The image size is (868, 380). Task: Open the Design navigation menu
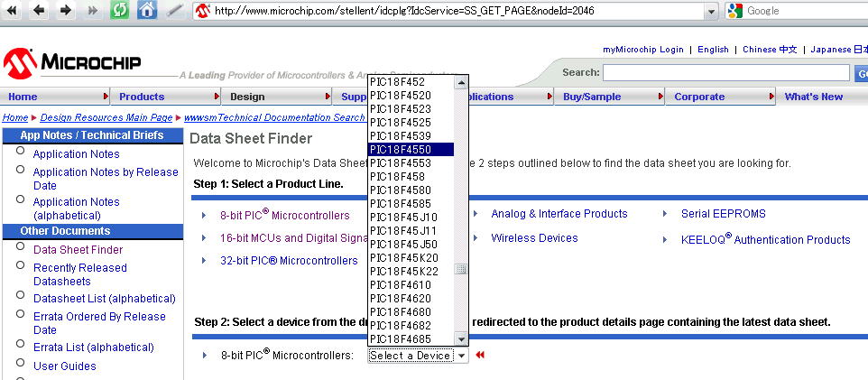[277, 97]
